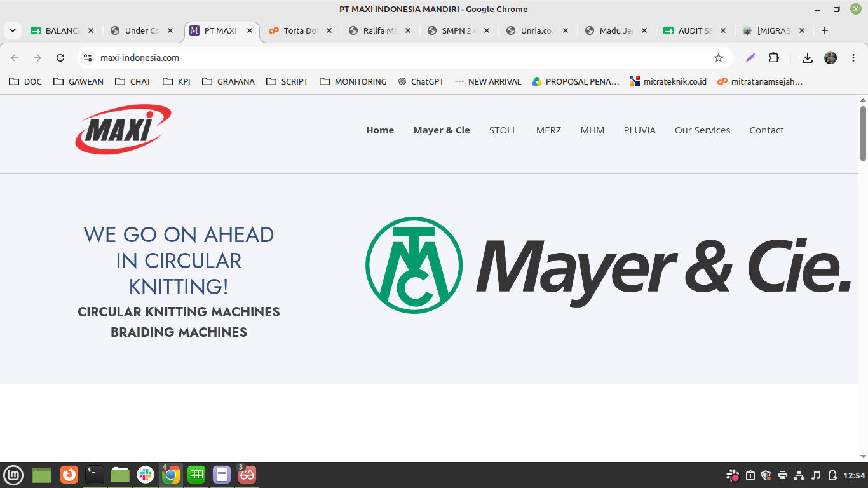
Task: Click the Slack notification tray icon
Action: click(733, 475)
